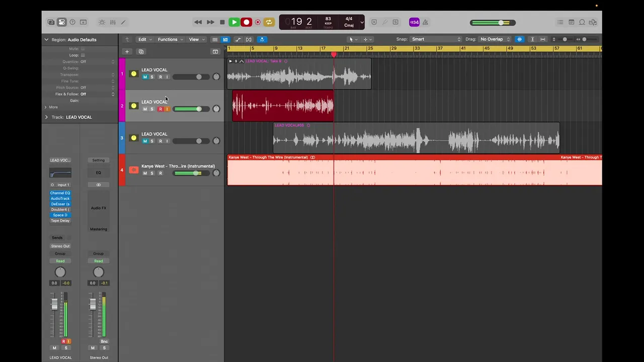
Task: Adjust track 2 LEAD VOCAL volume slider
Action: click(x=190, y=109)
